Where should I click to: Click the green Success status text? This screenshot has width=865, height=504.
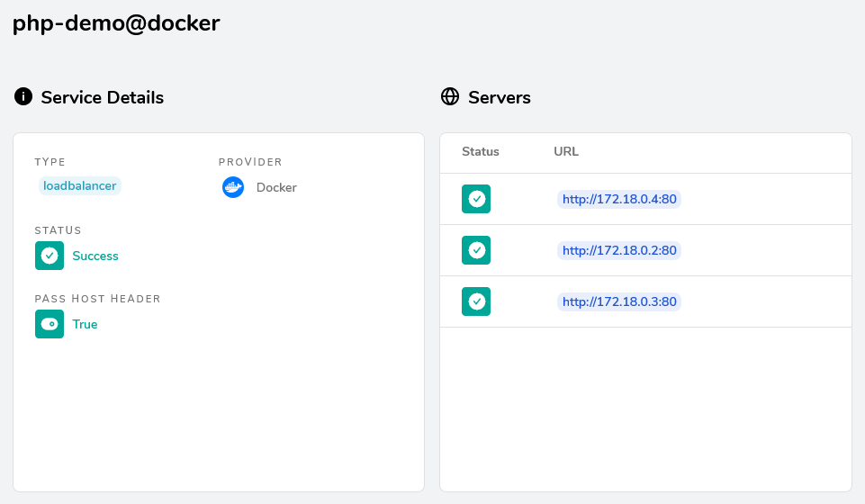tap(95, 256)
